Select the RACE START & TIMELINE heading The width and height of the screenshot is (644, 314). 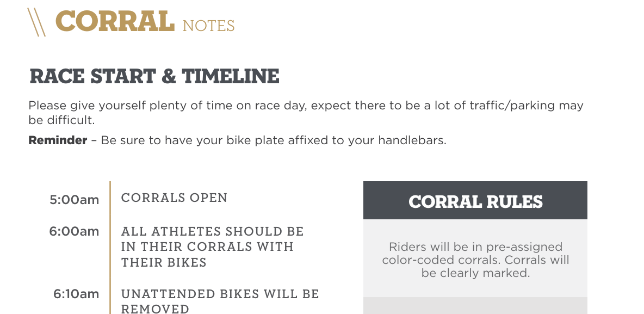pos(154,76)
